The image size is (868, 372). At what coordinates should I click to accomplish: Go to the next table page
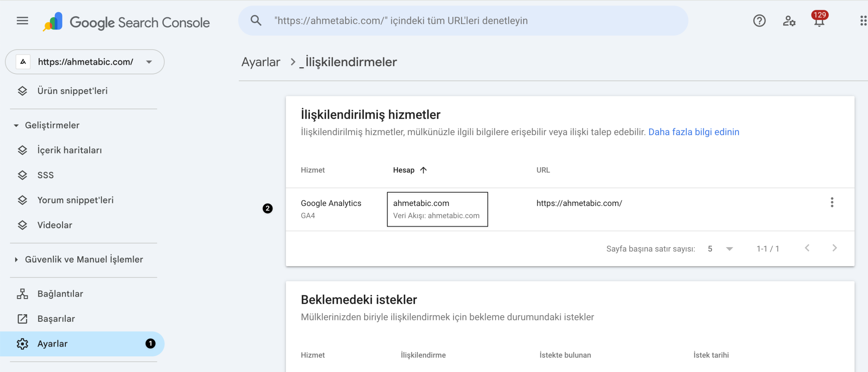834,248
